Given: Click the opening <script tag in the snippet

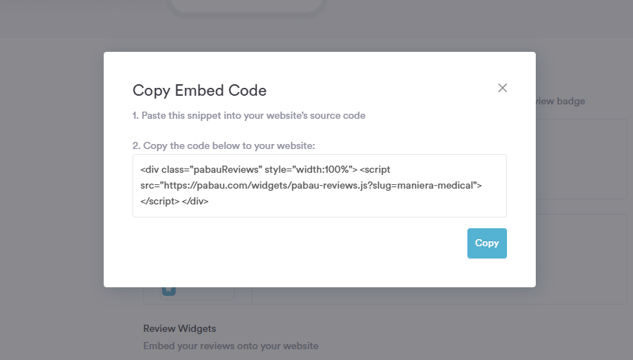Looking at the screenshot, I should pos(375,170).
